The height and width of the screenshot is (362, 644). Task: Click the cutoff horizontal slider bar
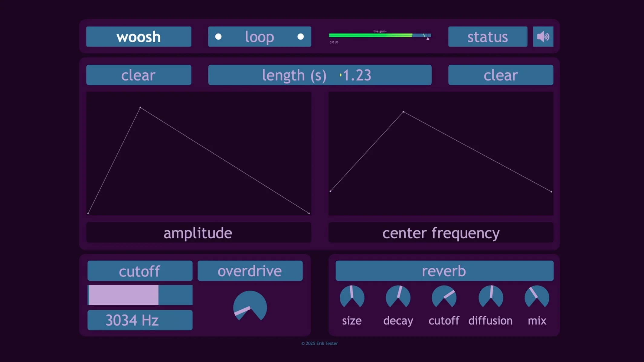[x=140, y=295]
